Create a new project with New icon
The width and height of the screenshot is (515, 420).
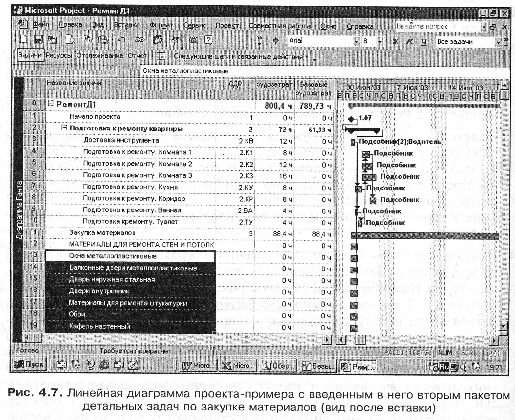tap(24, 40)
